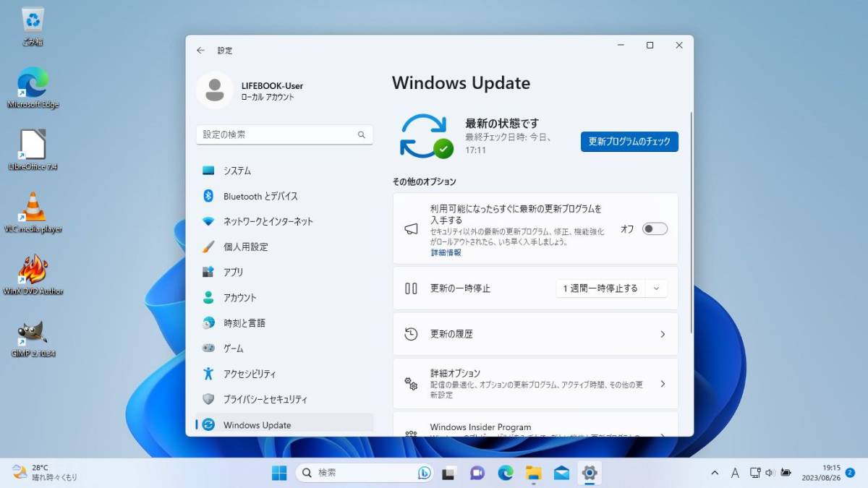The height and width of the screenshot is (488, 868).
Task: Show hidden system tray icons
Action: tap(715, 473)
